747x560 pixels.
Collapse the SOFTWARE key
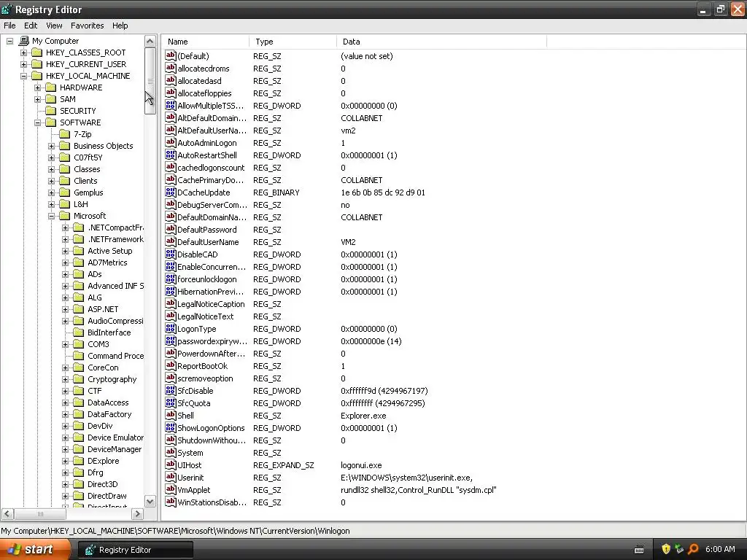coord(37,122)
